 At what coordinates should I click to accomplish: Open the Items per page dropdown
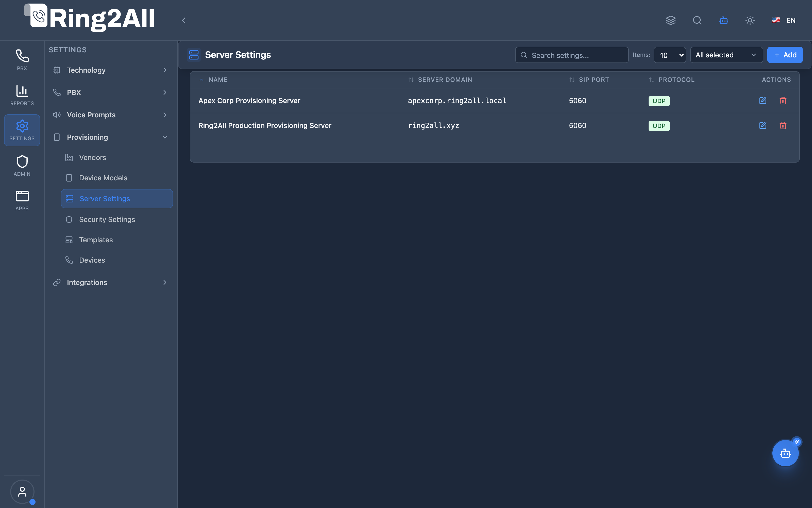670,55
